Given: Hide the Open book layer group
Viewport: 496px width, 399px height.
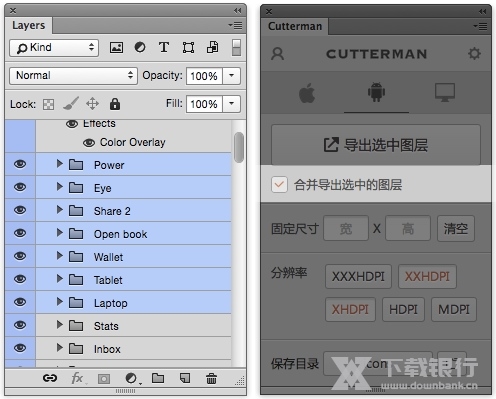Looking at the screenshot, I should tap(20, 233).
